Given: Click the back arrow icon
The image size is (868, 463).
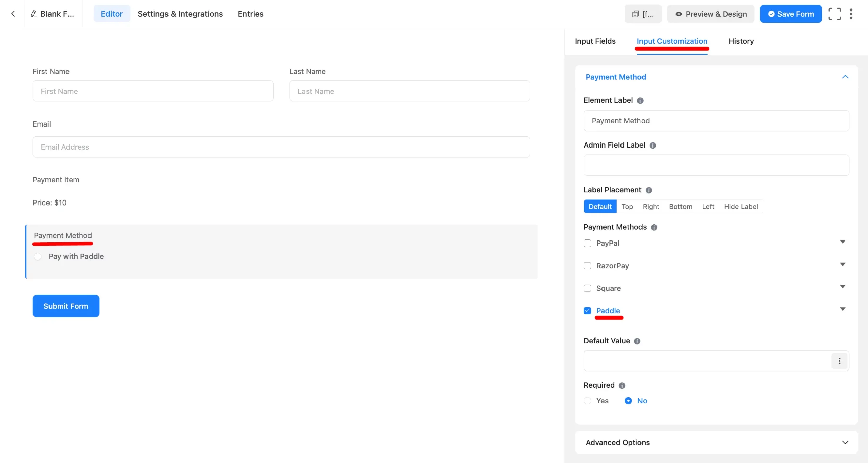Looking at the screenshot, I should [x=13, y=14].
